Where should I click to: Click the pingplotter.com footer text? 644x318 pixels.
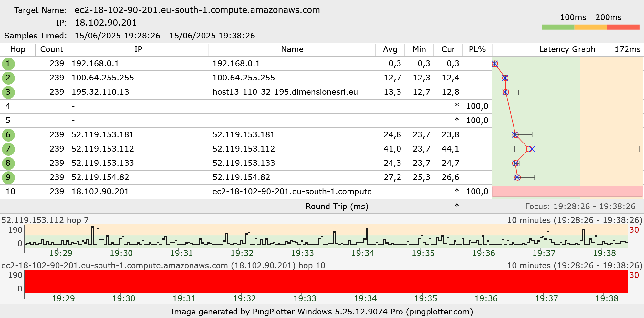pos(439,312)
